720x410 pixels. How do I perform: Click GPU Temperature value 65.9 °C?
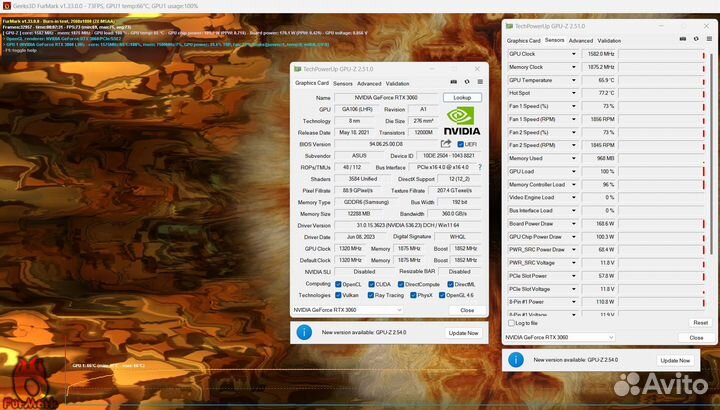pyautogui.click(x=599, y=80)
